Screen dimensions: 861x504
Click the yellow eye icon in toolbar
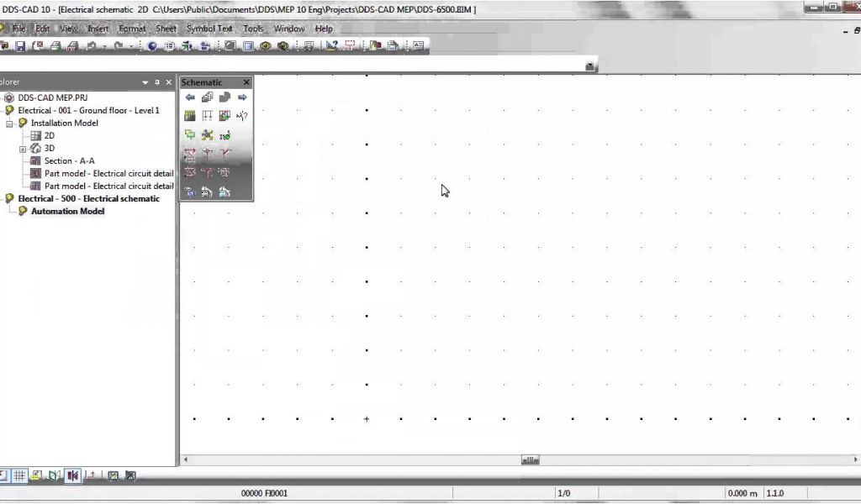click(265, 46)
